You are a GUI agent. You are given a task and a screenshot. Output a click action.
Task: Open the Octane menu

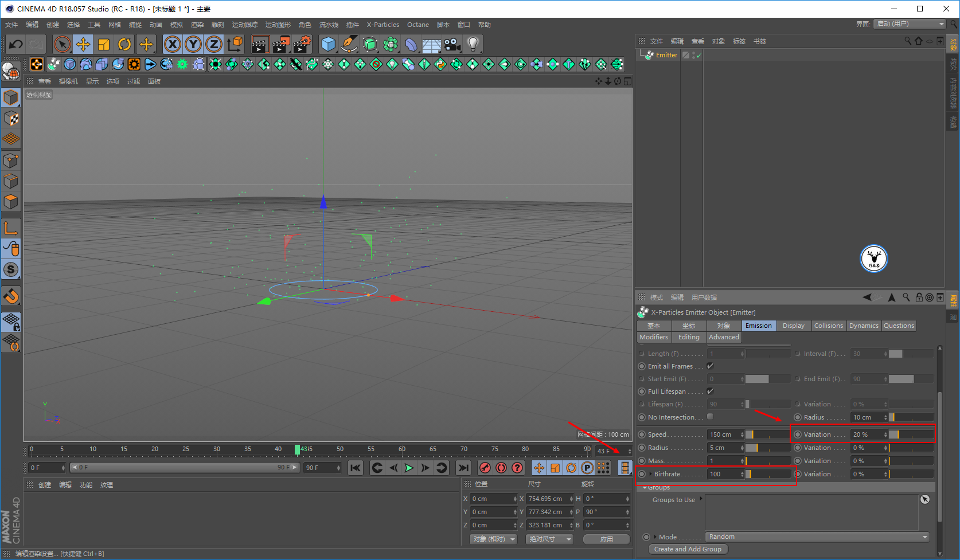coord(418,25)
